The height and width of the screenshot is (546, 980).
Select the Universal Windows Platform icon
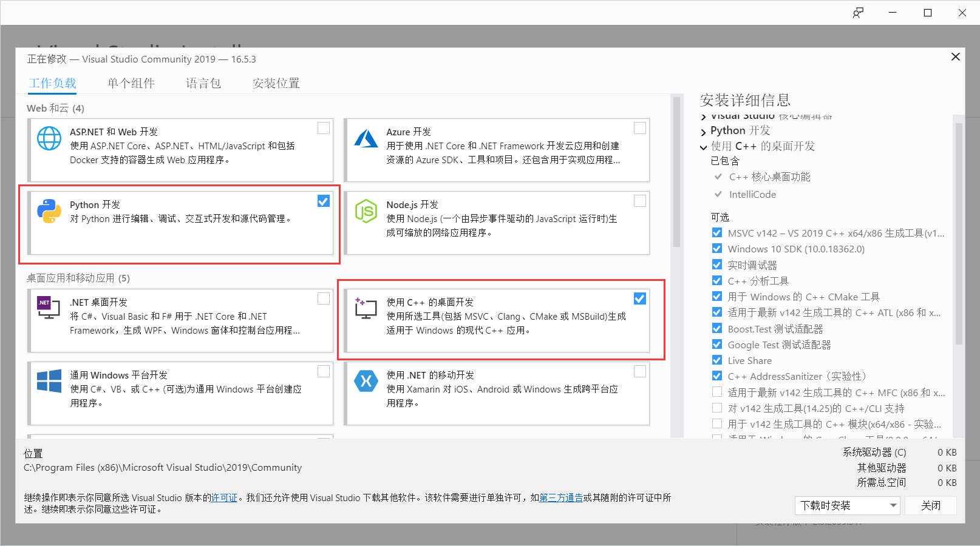49,381
